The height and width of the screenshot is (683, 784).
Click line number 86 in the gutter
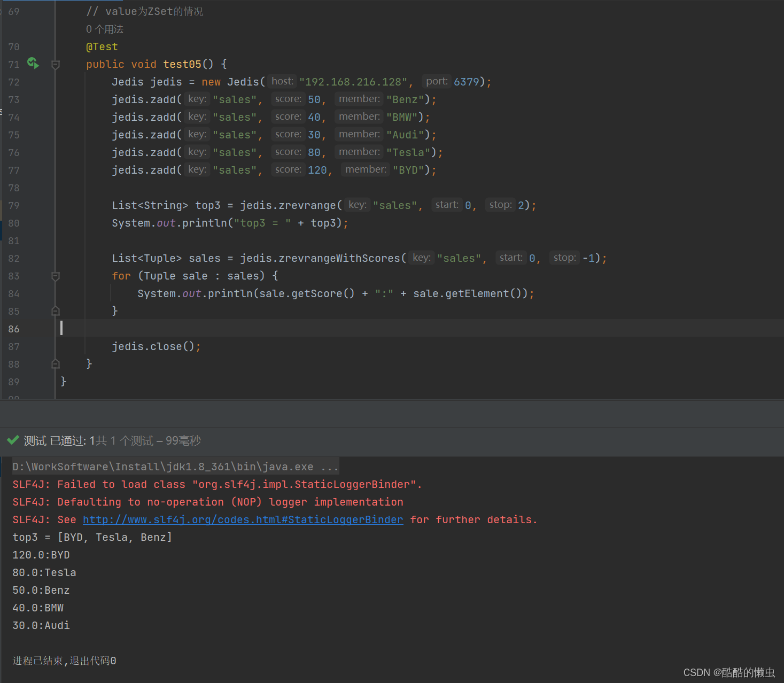click(14, 329)
